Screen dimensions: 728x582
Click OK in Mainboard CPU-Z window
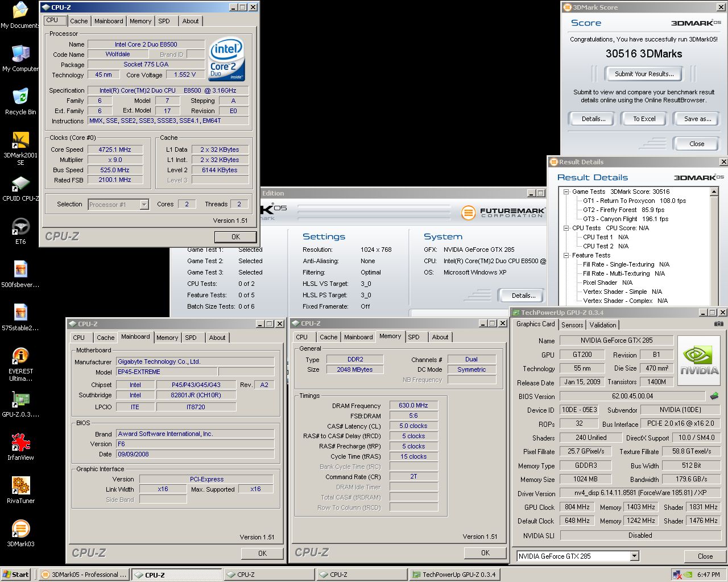(262, 553)
